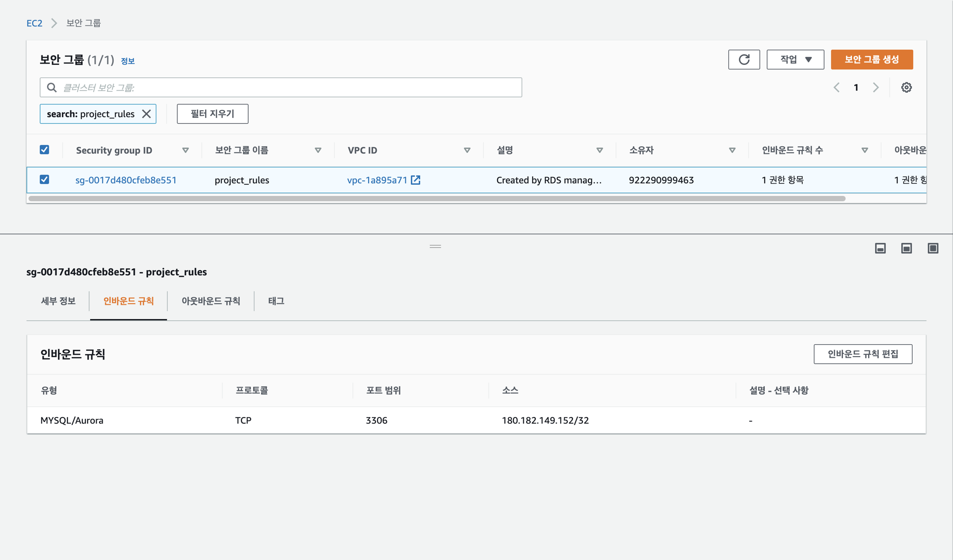
Task: Uncheck the project_rules row checkbox
Action: pyautogui.click(x=44, y=179)
